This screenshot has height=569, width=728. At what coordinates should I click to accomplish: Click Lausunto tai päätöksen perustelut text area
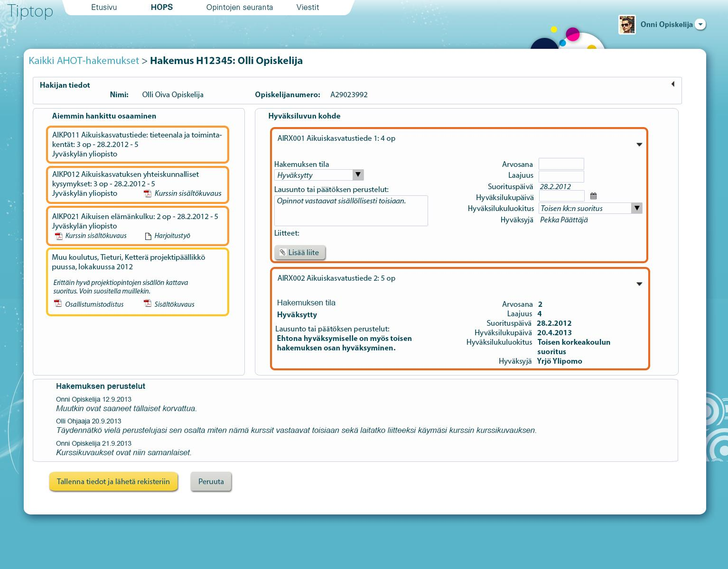(351, 211)
